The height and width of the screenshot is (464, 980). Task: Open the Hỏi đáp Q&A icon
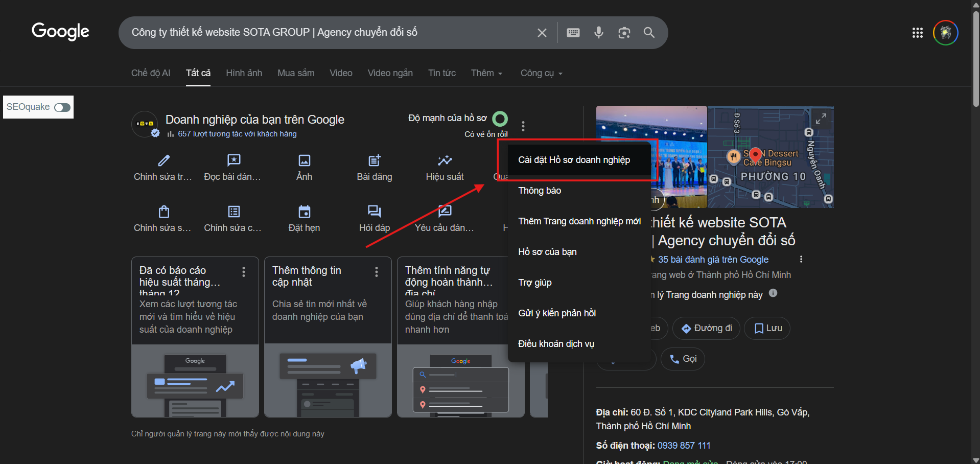coord(374,212)
